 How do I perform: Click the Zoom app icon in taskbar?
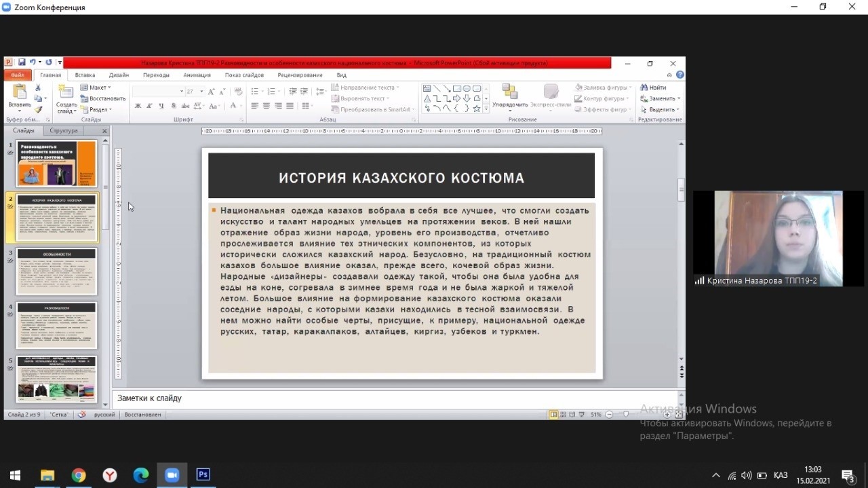click(x=172, y=474)
